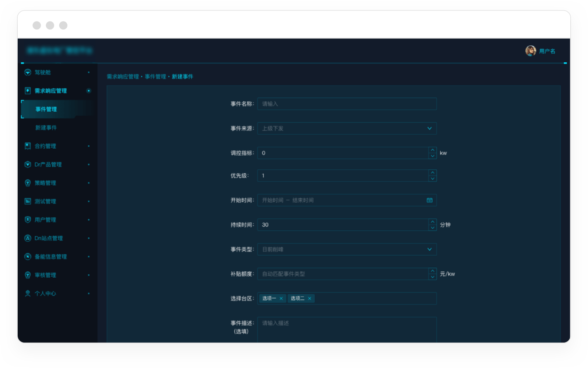The width and height of the screenshot is (588, 368).
Task: Go to 事件管理 breadcrumb link
Action: (x=155, y=77)
